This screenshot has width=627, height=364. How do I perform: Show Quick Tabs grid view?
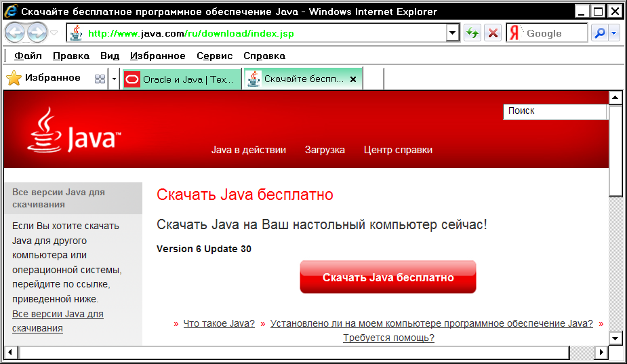(x=100, y=79)
